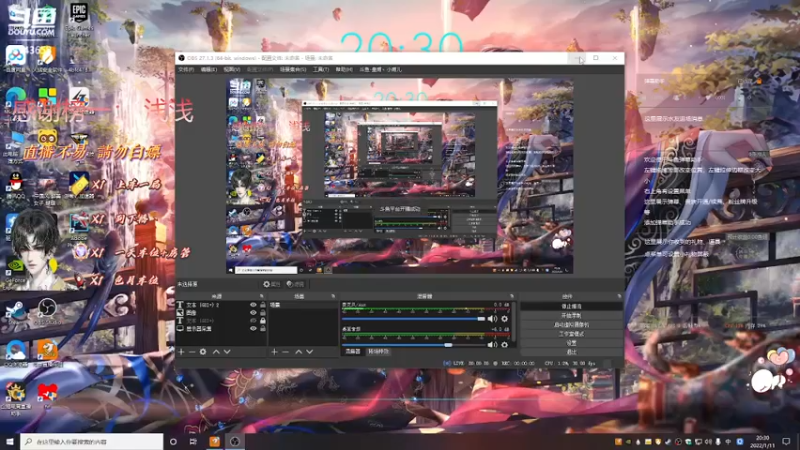Toggle visibility of first text source
The height and width of the screenshot is (450, 800).
[253, 305]
